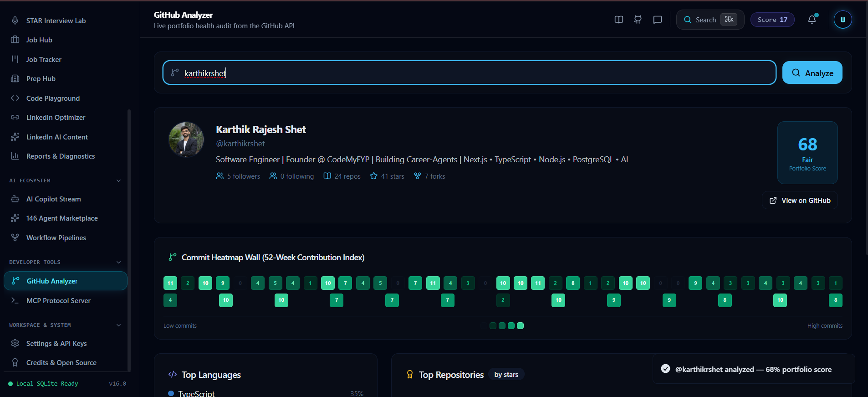868x397 pixels.
Task: Open LinkedIn Optimizer
Action: click(66, 117)
